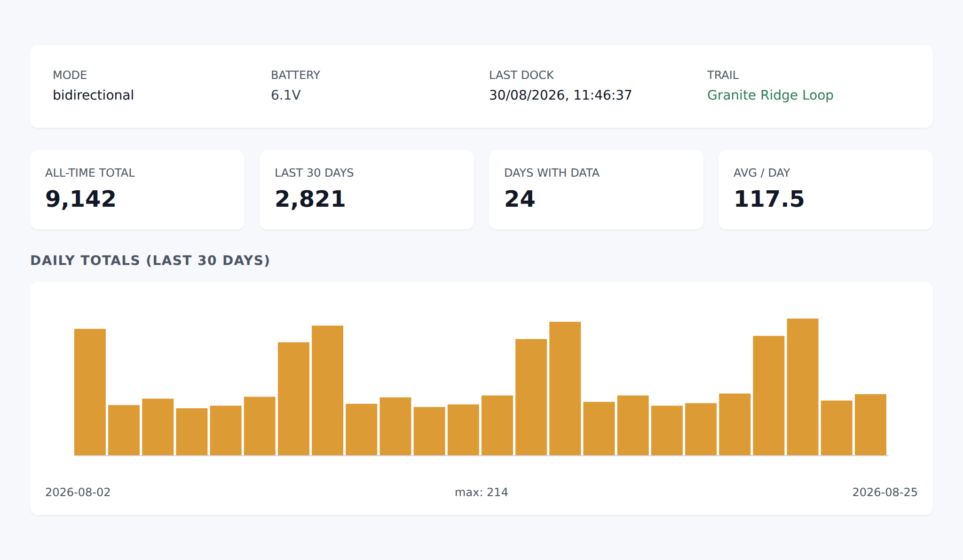Click the first bar in the daily chart
The height and width of the screenshot is (560, 963).
pos(90,392)
